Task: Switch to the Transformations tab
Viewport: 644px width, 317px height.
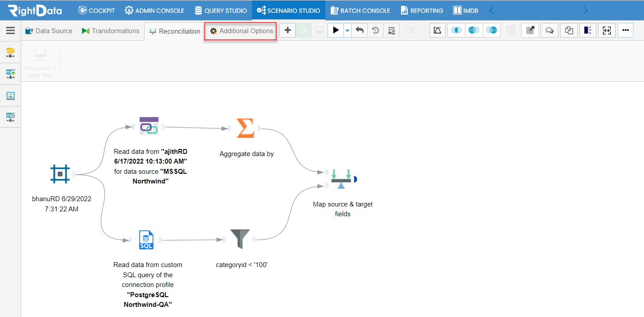Action: 111,31
